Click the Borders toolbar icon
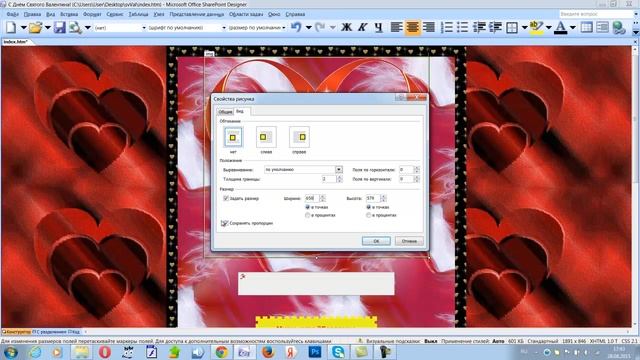Viewport: 640px width, 360px height. 512,27
